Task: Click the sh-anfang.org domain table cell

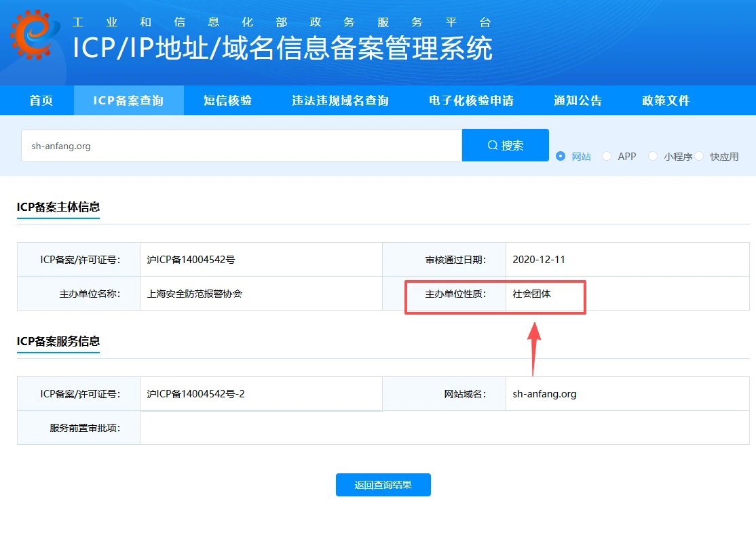Action: point(627,394)
